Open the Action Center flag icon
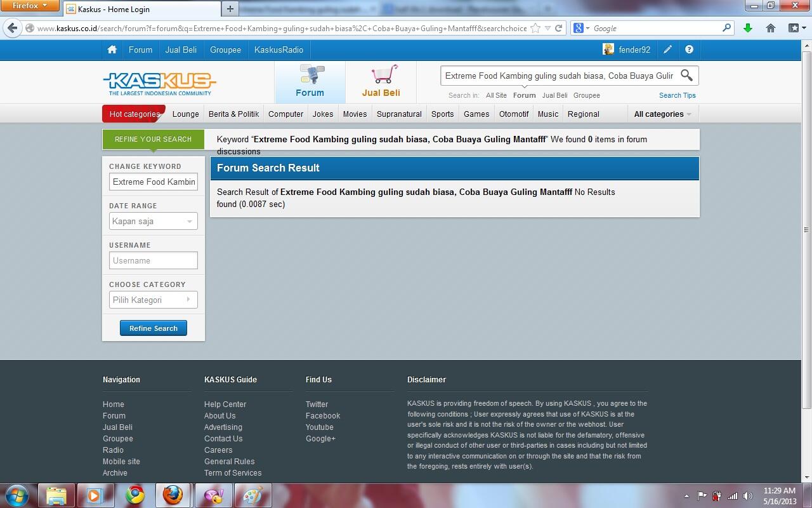812x508 pixels. pyautogui.click(x=702, y=496)
